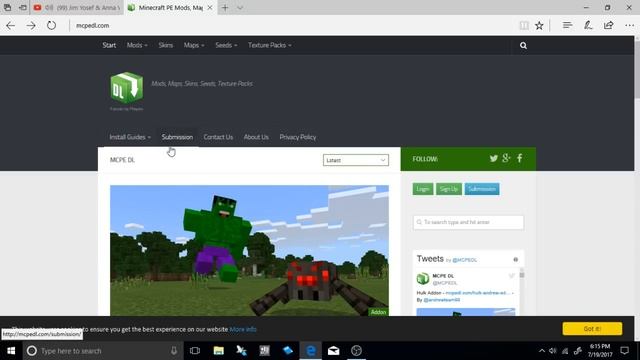Open the hulk addon link in tweet
The height and width of the screenshot is (360, 640).
[478, 293]
